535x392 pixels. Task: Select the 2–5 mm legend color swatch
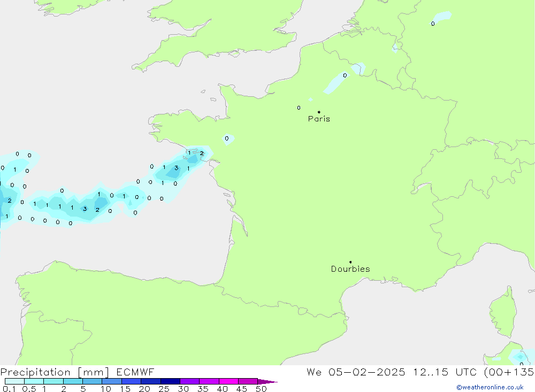coord(73,381)
